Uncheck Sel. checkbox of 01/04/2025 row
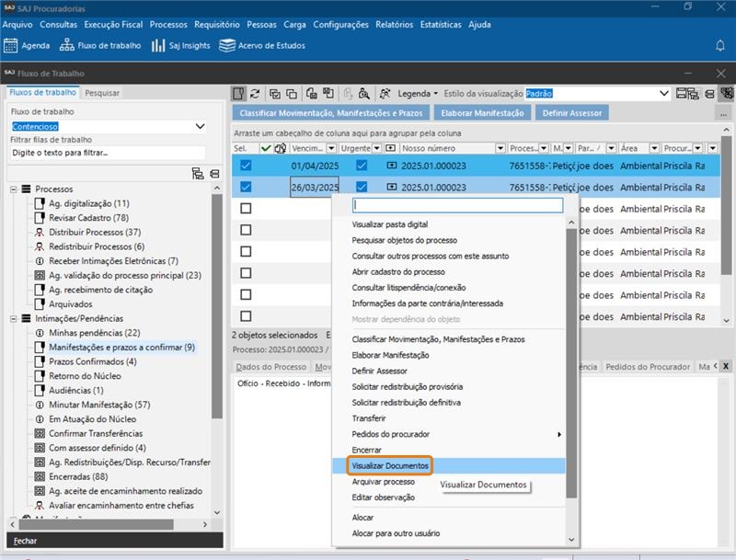Screen dimensions: 736x560 coord(246,166)
